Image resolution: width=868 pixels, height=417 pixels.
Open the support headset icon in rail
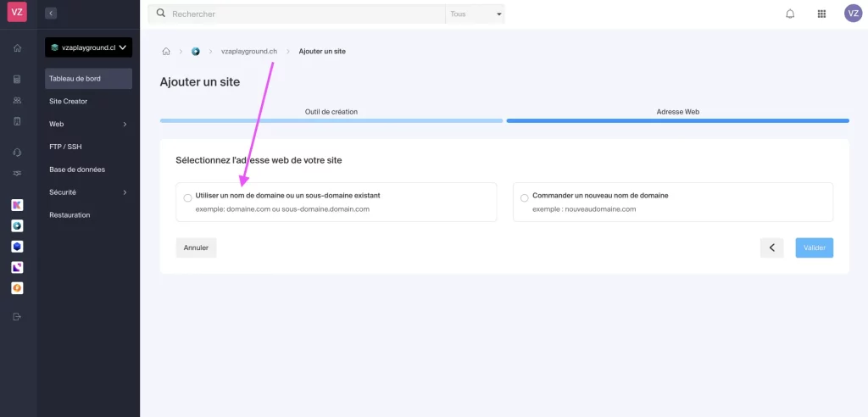tap(17, 153)
